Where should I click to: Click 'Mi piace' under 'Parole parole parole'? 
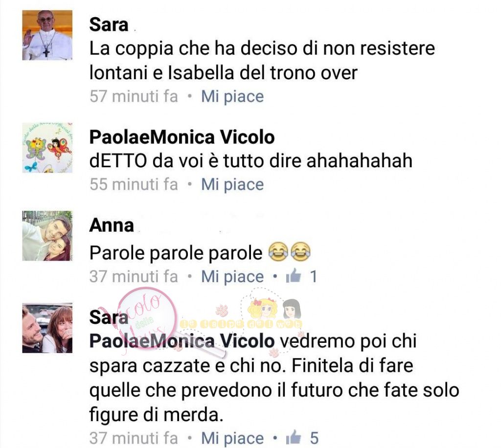pos(232,276)
